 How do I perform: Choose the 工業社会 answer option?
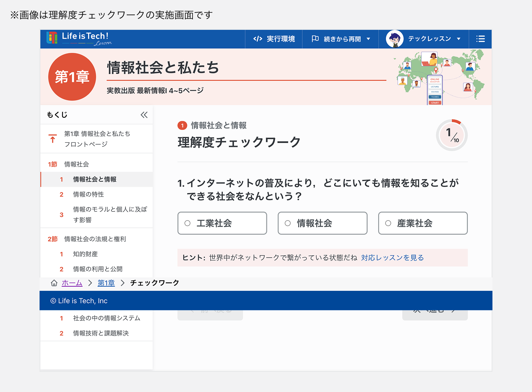[222, 223]
